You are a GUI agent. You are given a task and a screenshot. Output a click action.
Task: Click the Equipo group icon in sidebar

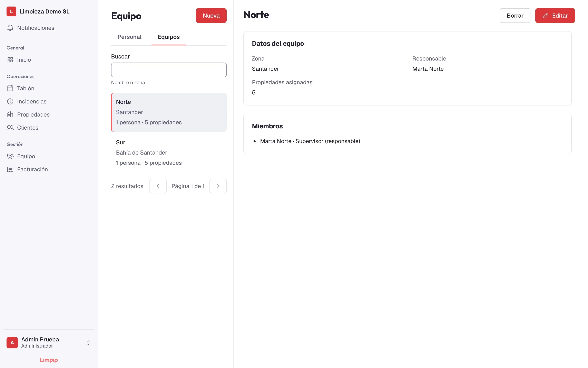pyautogui.click(x=10, y=156)
